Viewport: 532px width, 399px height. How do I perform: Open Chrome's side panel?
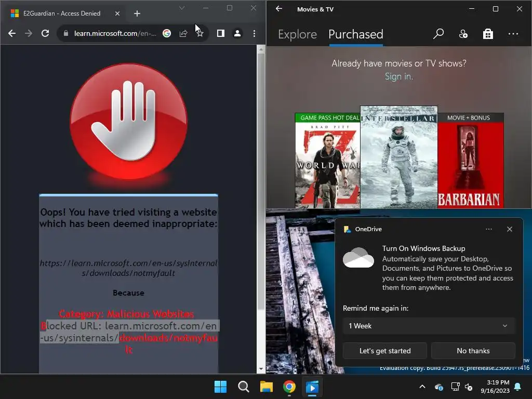220,33
